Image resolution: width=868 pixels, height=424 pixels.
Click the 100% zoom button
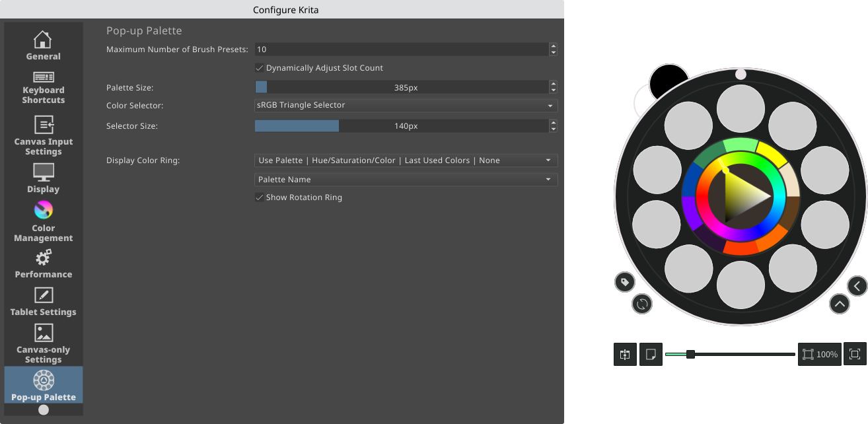(x=820, y=355)
